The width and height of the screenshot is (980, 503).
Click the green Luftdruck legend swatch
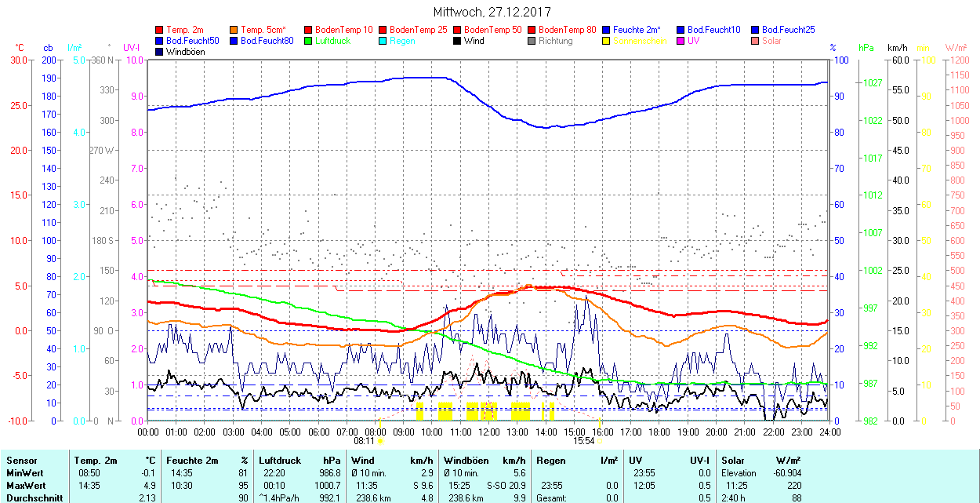coord(309,41)
